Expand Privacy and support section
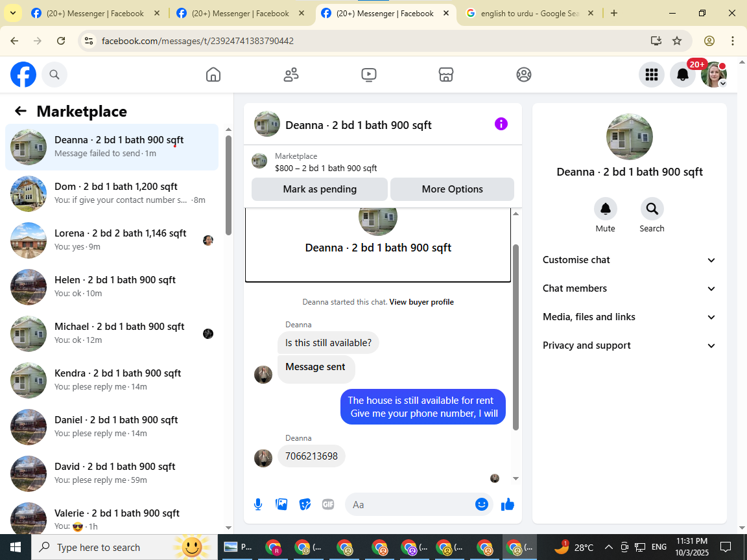The height and width of the screenshot is (560, 747). 630,345
